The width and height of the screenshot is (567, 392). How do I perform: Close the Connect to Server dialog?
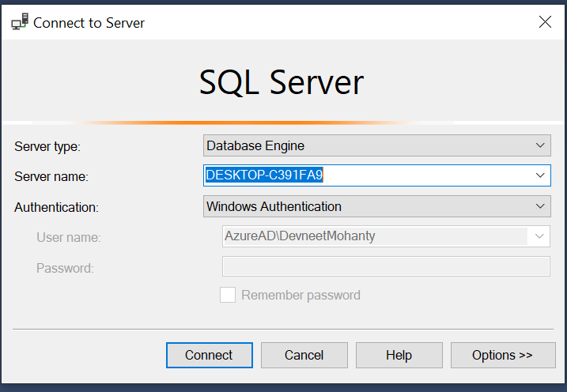545,22
